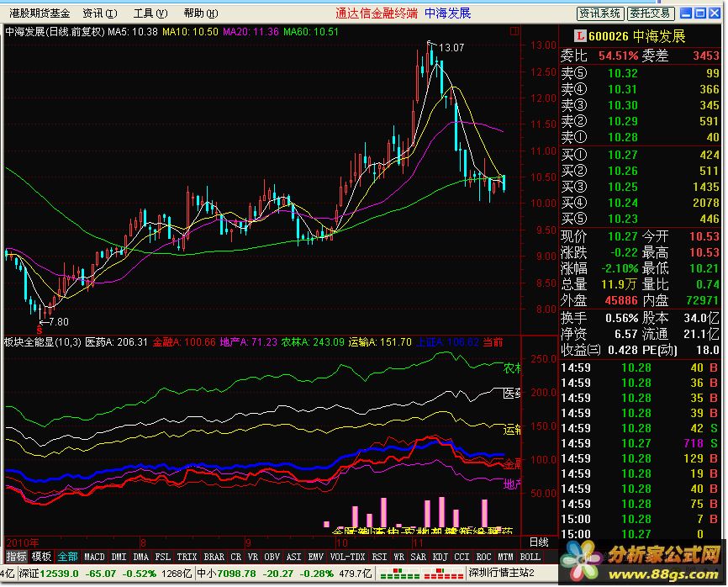Switch to ASI indicator
Viewport: 728px width, 587px height.
click(294, 557)
